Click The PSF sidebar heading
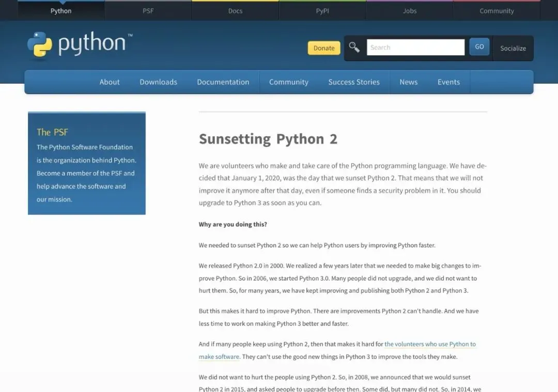Viewport: 558px width, 392px height. point(52,132)
